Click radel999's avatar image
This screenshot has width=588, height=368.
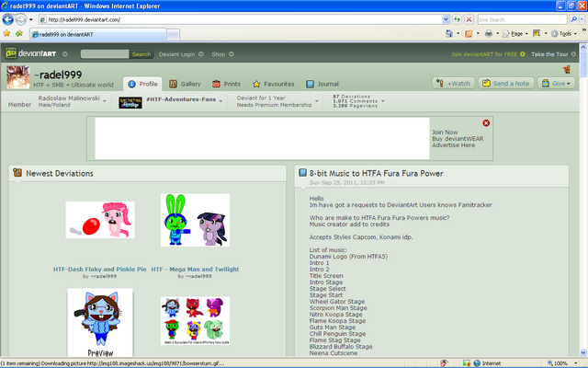click(x=18, y=77)
